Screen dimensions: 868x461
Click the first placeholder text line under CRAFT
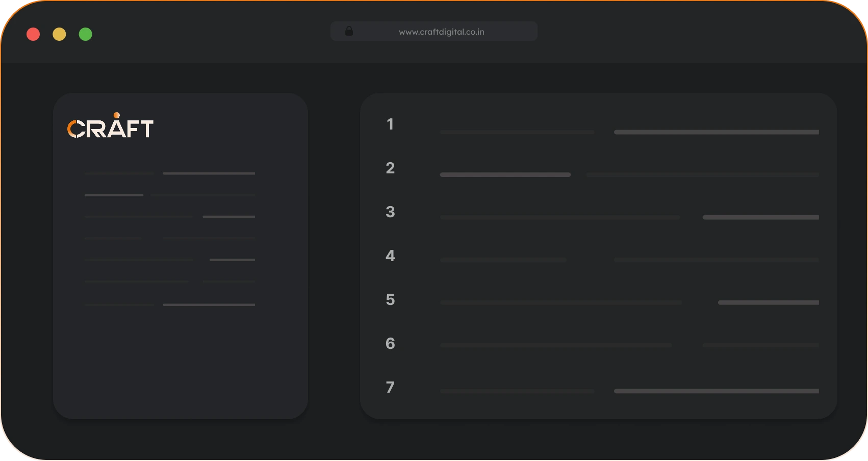coord(119,173)
